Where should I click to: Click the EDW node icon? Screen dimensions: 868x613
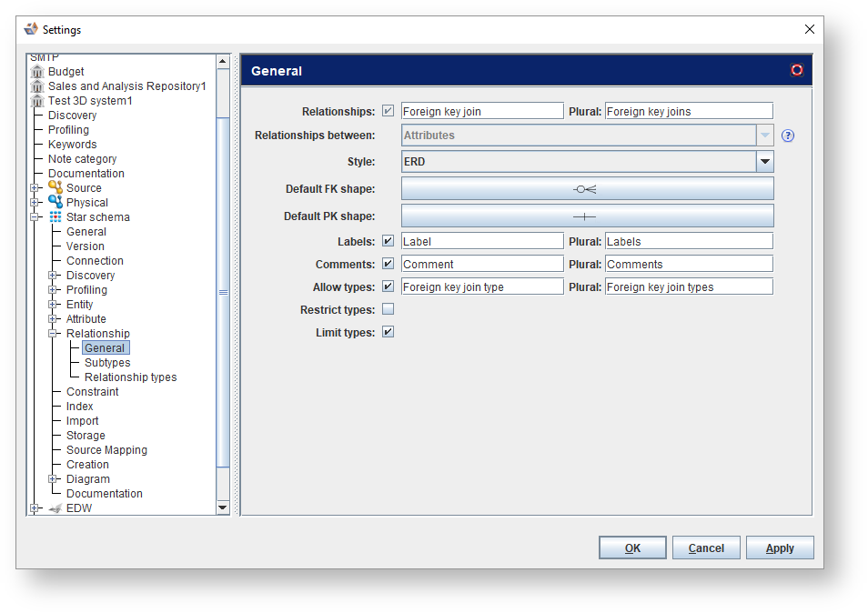pos(56,508)
